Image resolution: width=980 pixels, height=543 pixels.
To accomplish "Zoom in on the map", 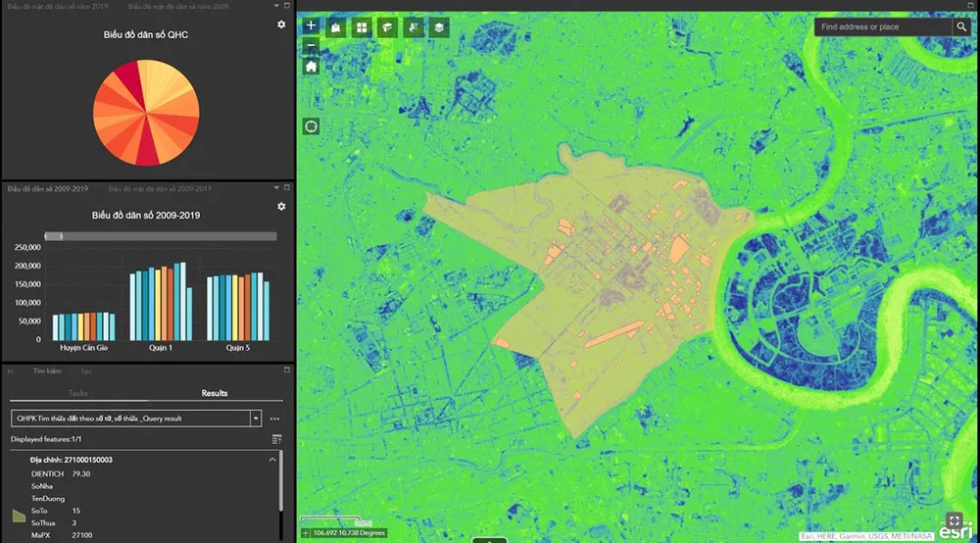I will click(312, 25).
